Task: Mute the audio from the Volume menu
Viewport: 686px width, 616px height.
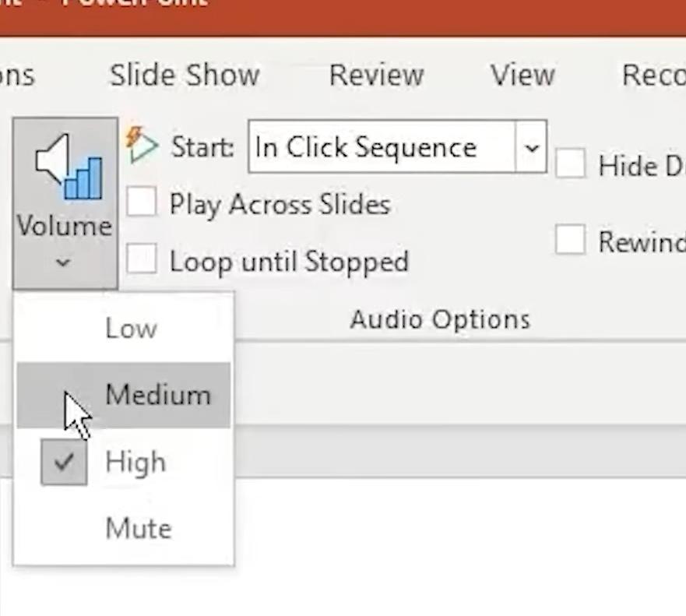Action: coord(138,529)
